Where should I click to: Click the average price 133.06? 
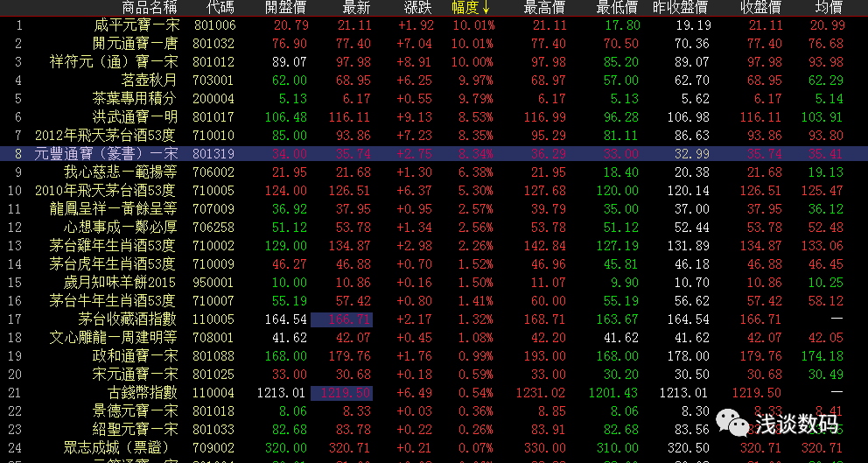(x=822, y=245)
